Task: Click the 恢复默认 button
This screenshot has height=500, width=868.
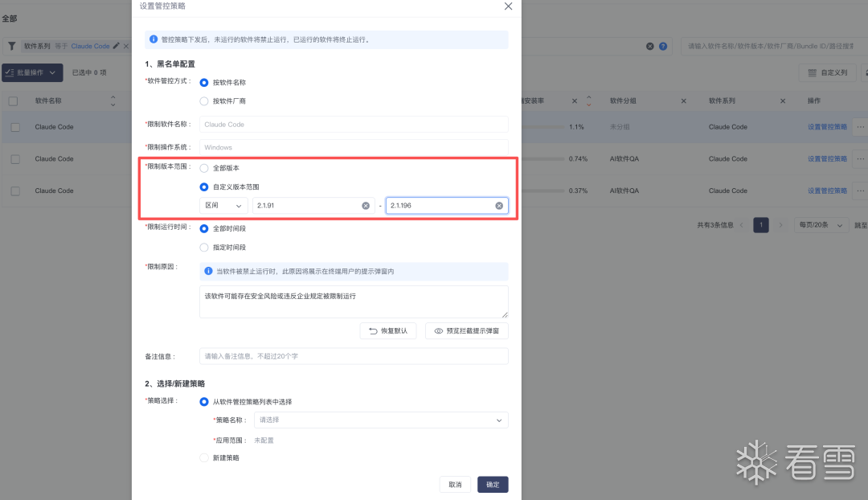Action: tap(388, 330)
